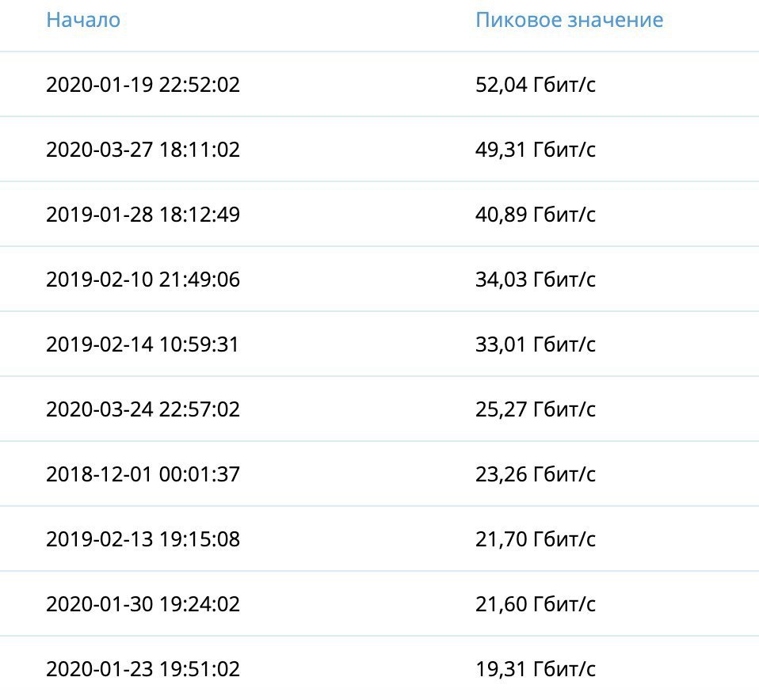The width and height of the screenshot is (759, 700).
Task: Click the 21,70 Гбит/с value
Action: point(536,539)
